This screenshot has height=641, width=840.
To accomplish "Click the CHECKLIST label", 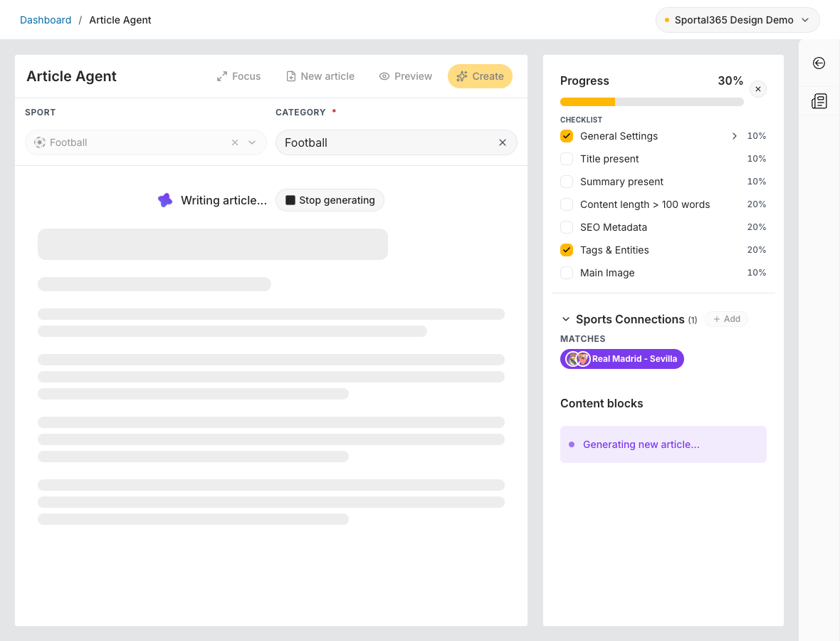I will click(x=582, y=120).
